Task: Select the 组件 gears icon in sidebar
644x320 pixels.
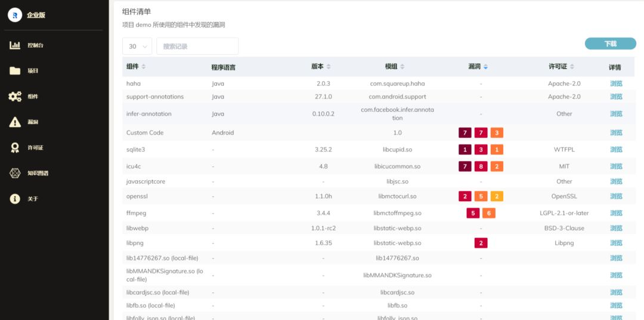Action: click(15, 97)
